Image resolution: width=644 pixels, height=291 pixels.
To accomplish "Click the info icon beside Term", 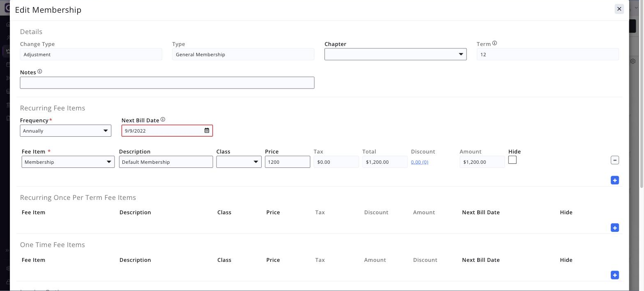I will [x=494, y=43].
